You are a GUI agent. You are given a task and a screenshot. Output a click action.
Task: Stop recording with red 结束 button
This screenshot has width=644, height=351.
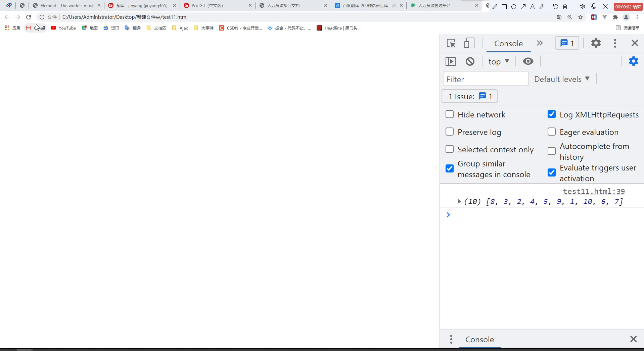tap(628, 6)
